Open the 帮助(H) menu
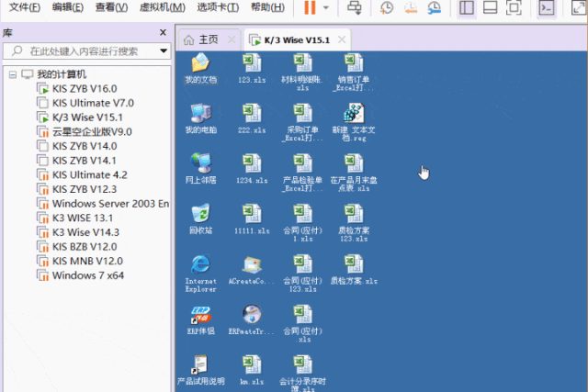The image size is (588, 392). pyautogui.click(x=267, y=7)
